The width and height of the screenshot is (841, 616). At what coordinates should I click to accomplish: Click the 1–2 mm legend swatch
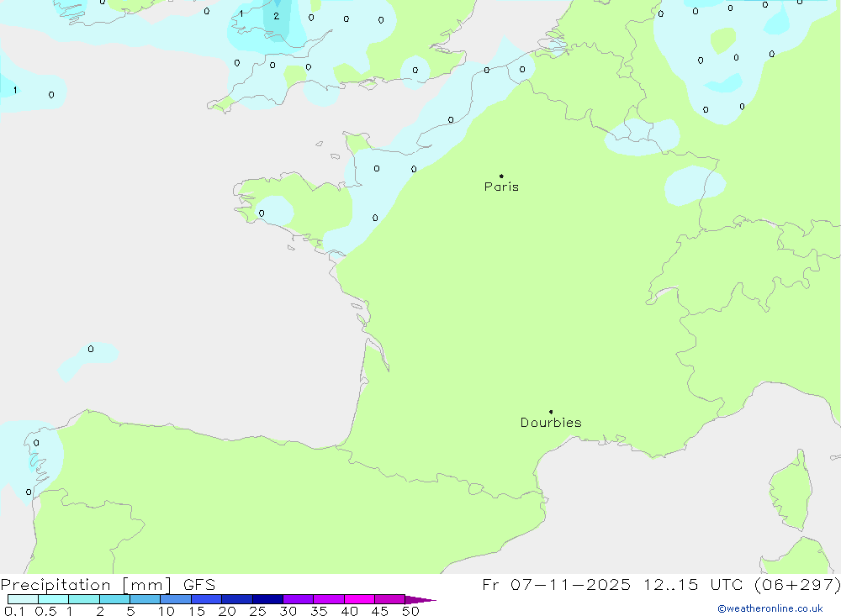[83, 599]
